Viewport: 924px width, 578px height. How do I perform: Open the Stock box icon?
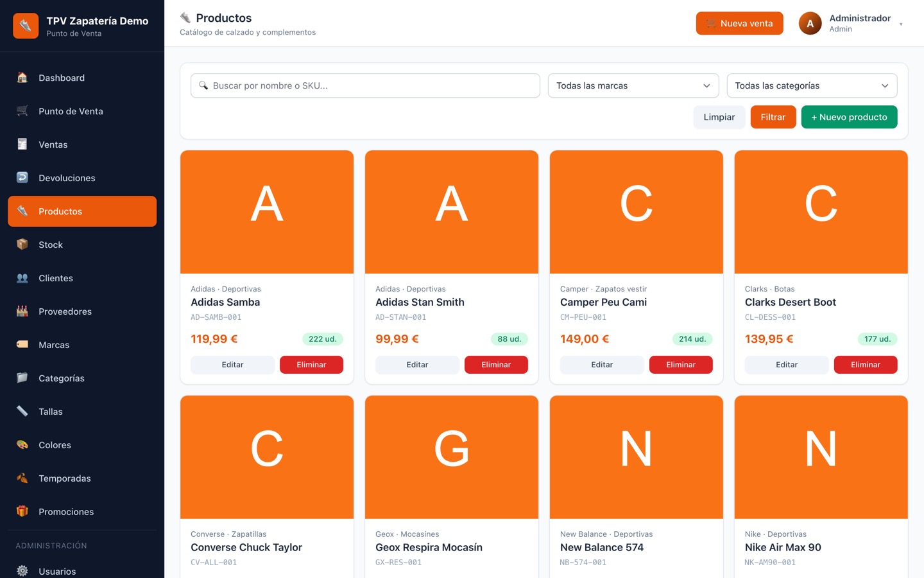[22, 245]
